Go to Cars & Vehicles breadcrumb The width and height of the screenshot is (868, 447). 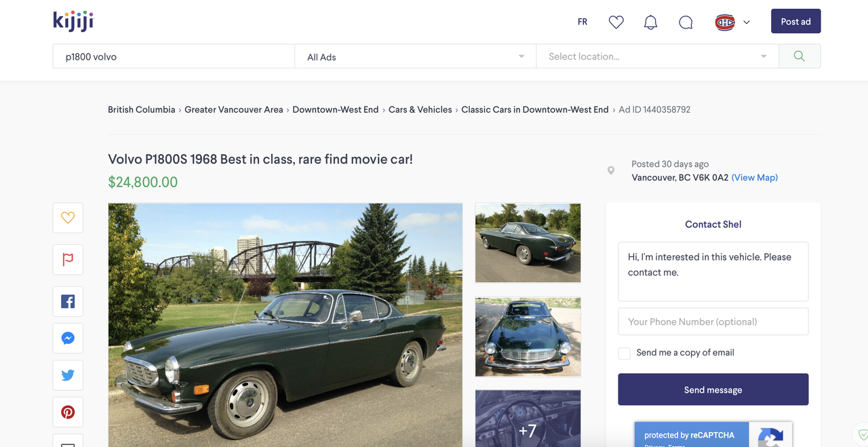point(420,109)
